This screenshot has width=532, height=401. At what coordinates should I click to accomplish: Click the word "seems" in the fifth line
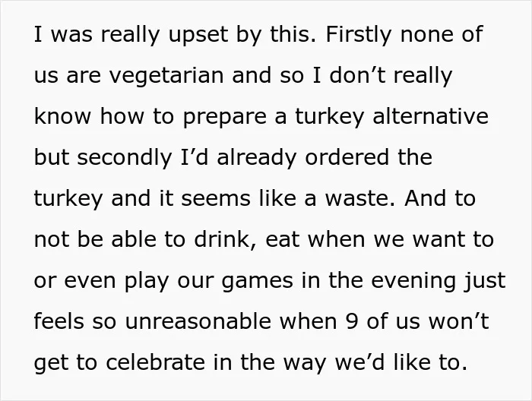pyautogui.click(x=216, y=199)
